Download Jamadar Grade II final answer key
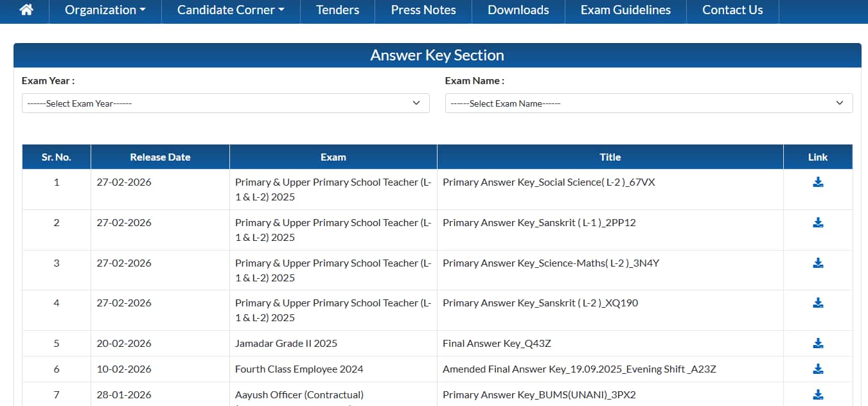The width and height of the screenshot is (868, 406). (818, 344)
